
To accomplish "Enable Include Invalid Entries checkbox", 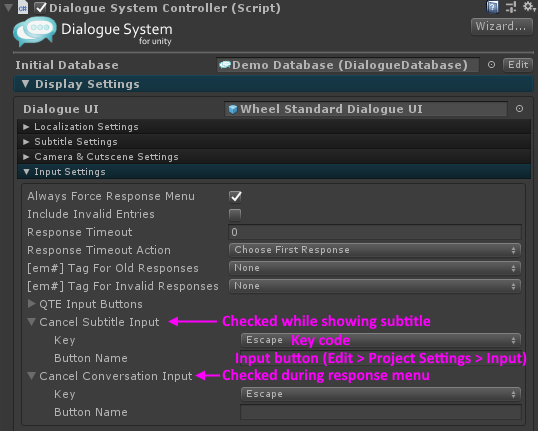I will tap(235, 215).
